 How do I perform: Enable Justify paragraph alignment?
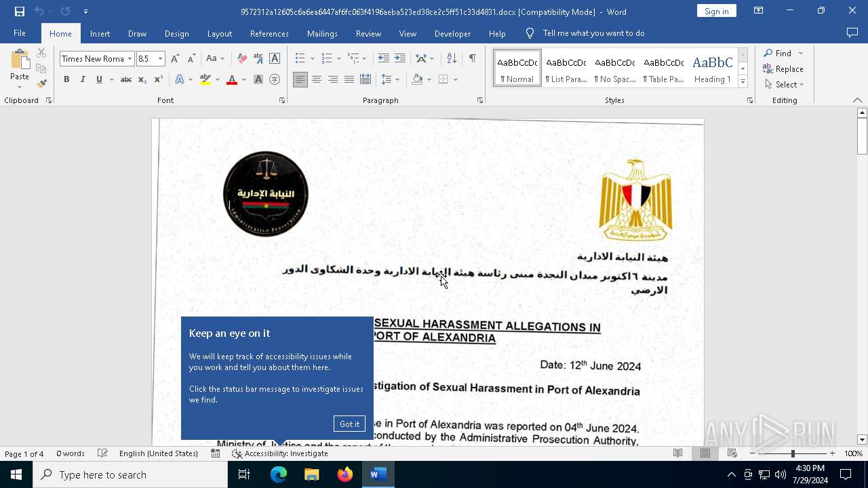(349, 79)
